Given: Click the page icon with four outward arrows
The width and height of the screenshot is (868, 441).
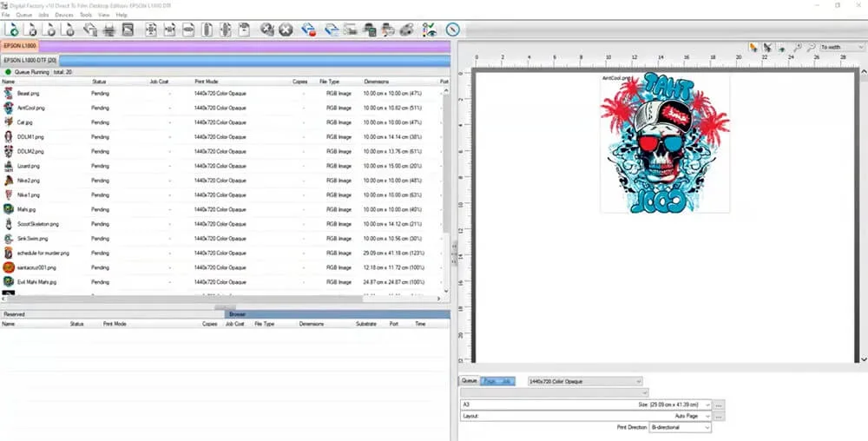Looking at the screenshot, I should tap(150, 30).
